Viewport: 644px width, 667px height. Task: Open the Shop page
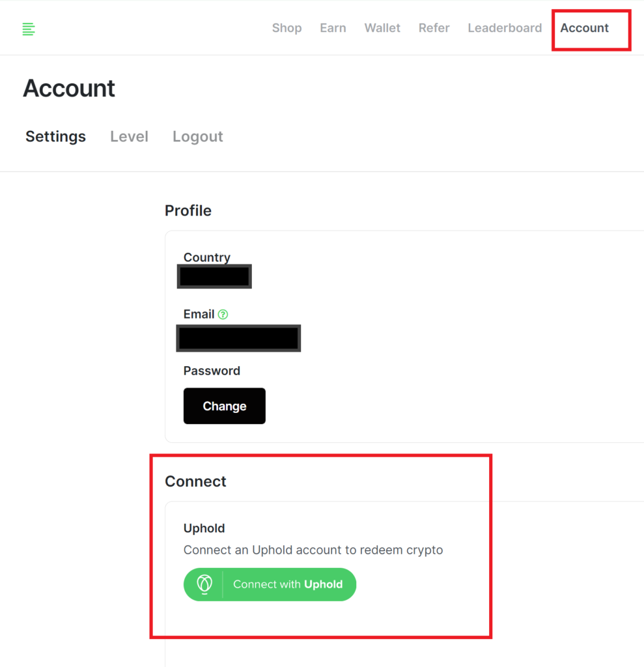click(x=287, y=28)
